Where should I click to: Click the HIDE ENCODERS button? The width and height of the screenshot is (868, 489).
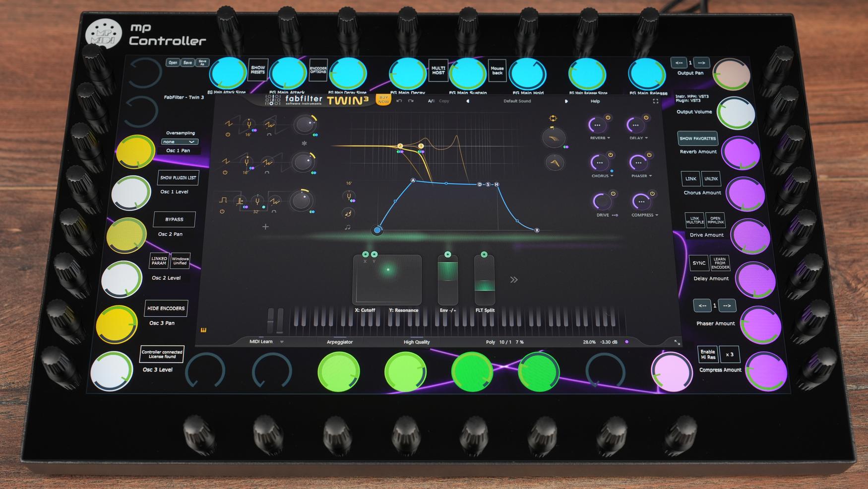click(166, 308)
